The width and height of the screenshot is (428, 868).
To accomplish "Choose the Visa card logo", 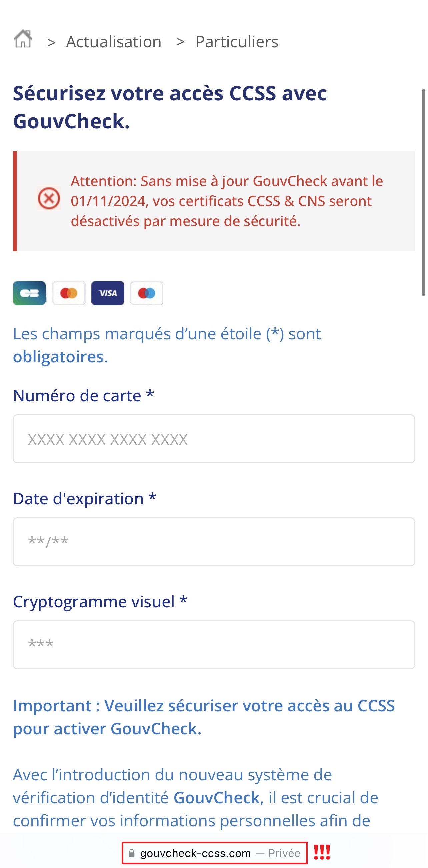I will coord(108,293).
